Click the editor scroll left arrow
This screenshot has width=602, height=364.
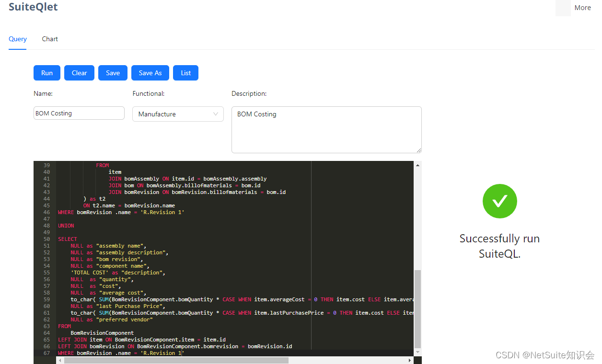point(60,360)
